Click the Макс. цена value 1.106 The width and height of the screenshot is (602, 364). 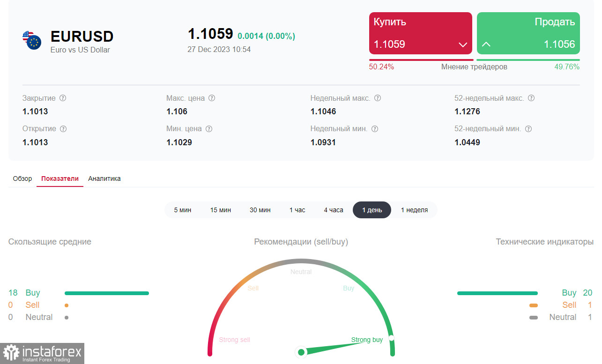tap(177, 111)
